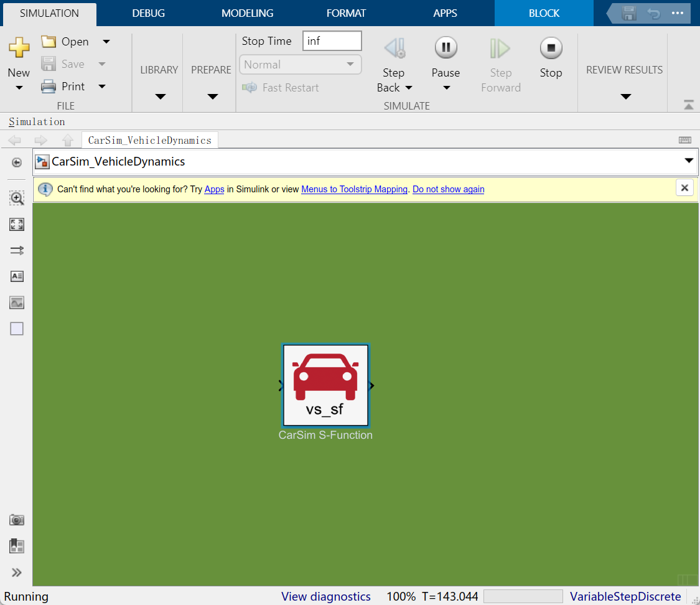The image size is (700, 605).
Task: Click the CarSim S-Function block label
Action: click(325, 435)
